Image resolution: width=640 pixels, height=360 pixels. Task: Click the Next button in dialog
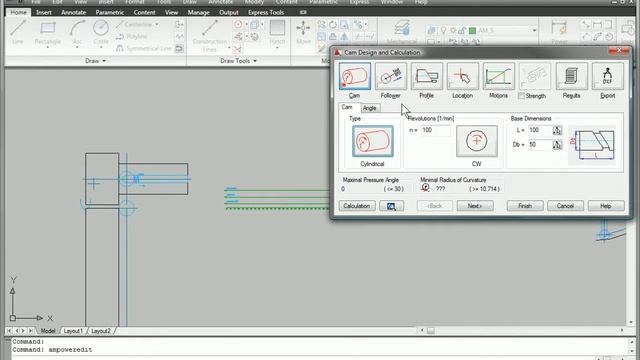click(x=475, y=206)
